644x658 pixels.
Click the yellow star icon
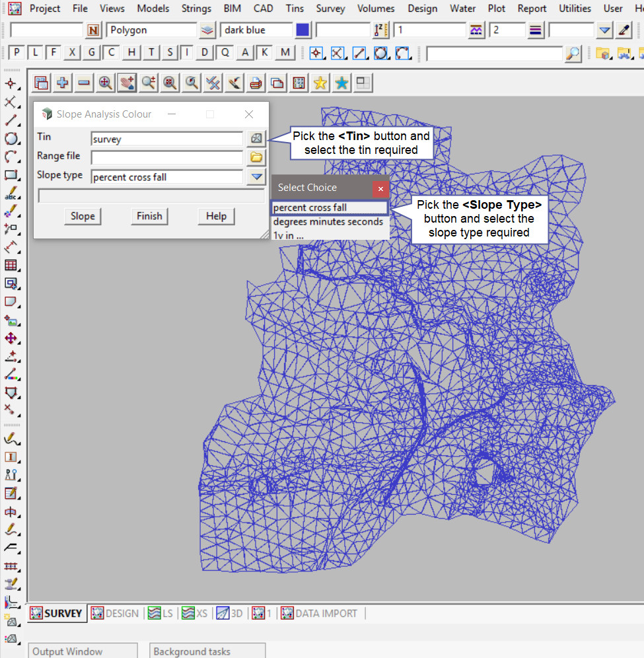pyautogui.click(x=320, y=83)
